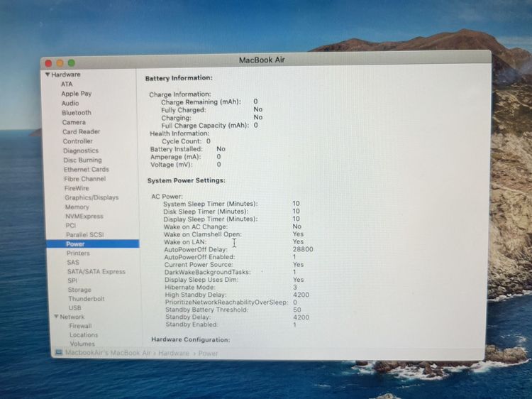The height and width of the screenshot is (399, 532).
Task: Select Volumes under Network
Action: pyautogui.click(x=82, y=344)
